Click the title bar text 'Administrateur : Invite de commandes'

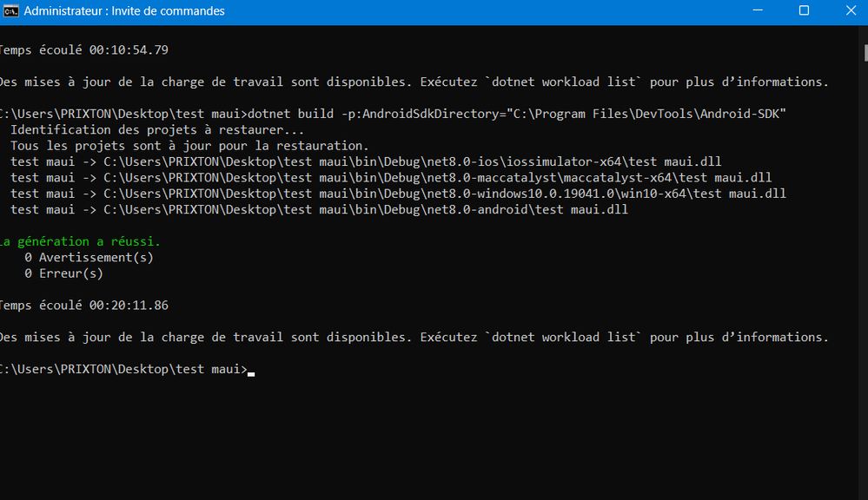tap(124, 11)
